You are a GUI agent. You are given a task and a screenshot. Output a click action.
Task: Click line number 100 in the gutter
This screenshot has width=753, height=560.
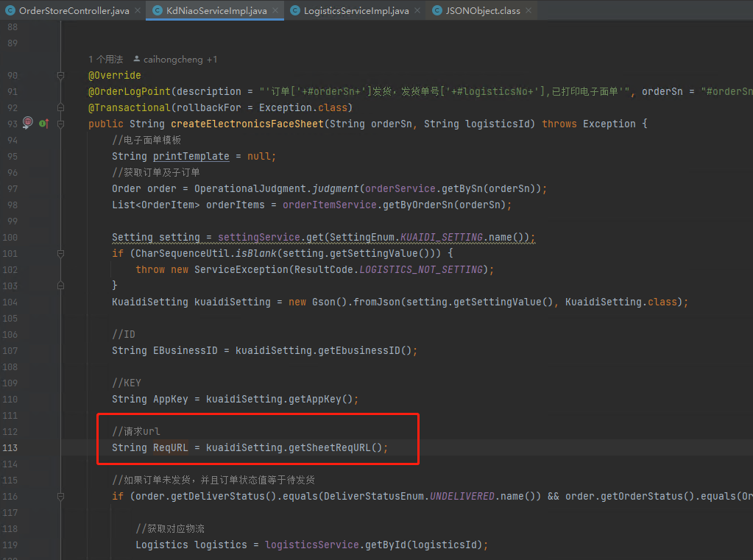10,237
